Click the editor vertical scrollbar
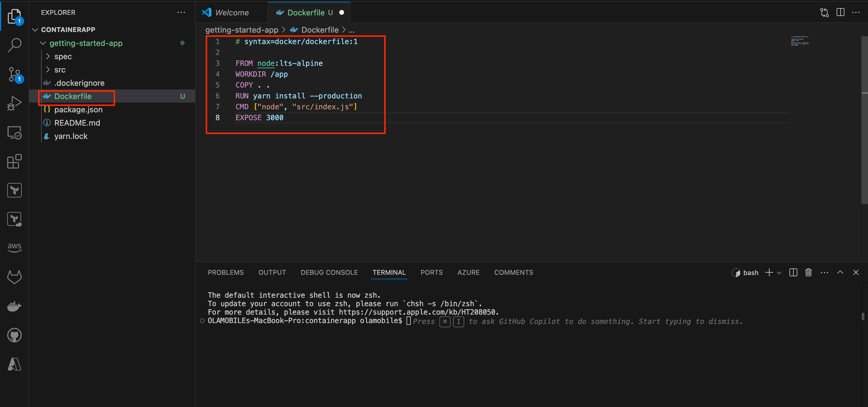This screenshot has width=868, height=407. (864, 120)
